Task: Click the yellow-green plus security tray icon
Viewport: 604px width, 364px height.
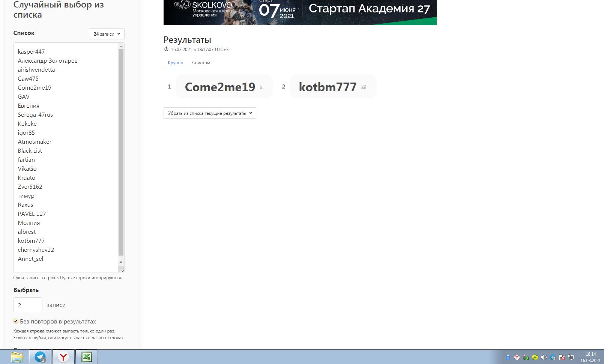Action: click(535, 357)
